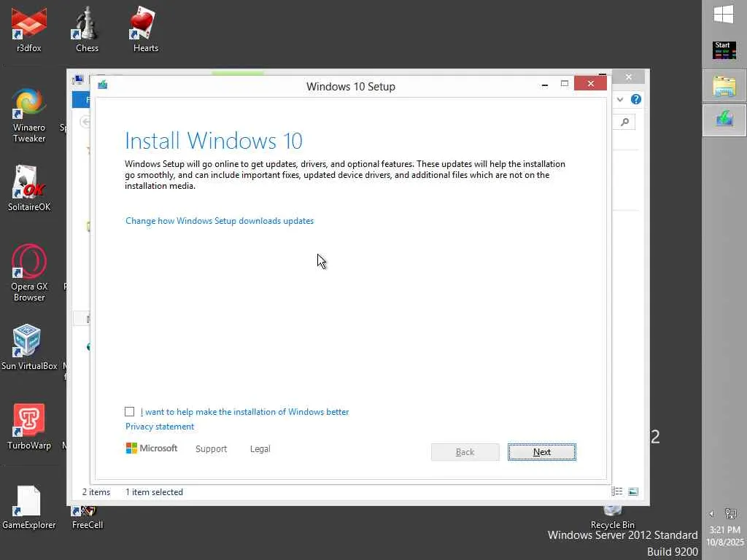Click the '2 items' status bar text

tap(96, 492)
